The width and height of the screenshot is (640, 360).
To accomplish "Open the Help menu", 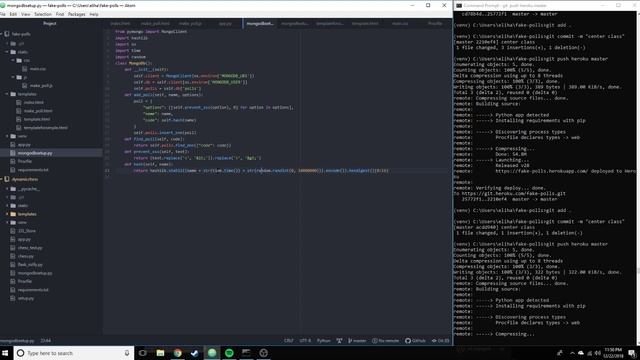I will click(94, 14).
